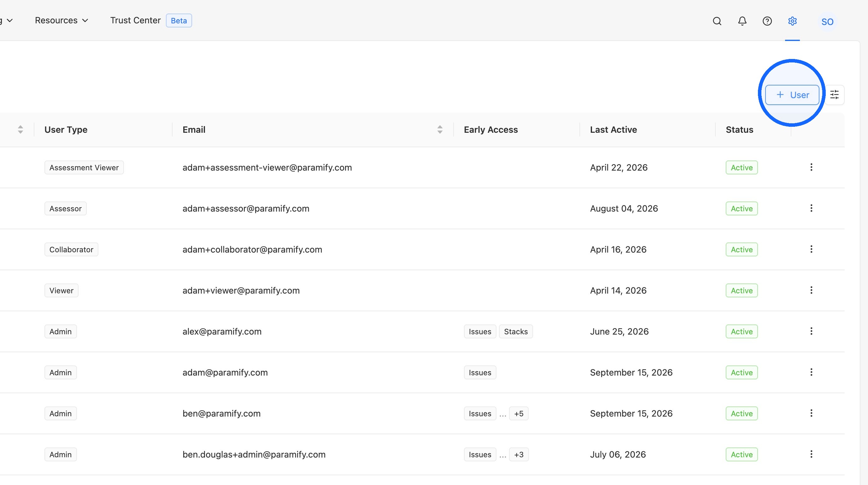868x485 pixels.
Task: Click the Assessment Viewer user type tag
Action: coord(84,168)
